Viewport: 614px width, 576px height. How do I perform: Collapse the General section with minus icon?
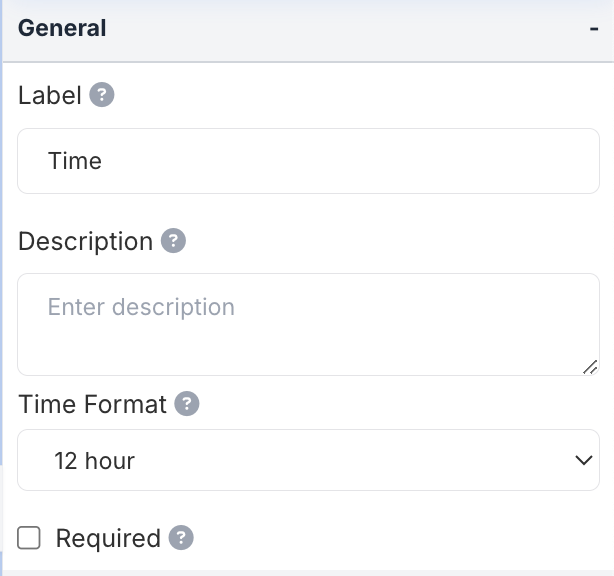coord(594,28)
